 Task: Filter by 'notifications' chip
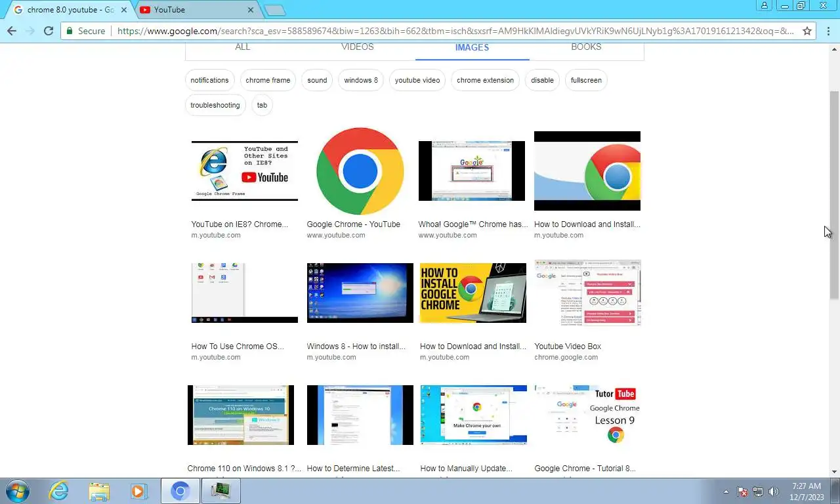(x=210, y=80)
